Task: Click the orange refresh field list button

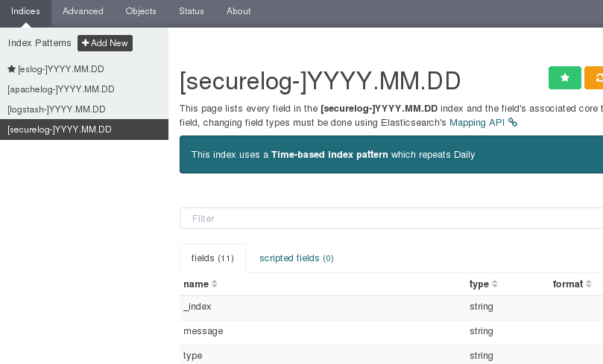Action: pyautogui.click(x=594, y=77)
